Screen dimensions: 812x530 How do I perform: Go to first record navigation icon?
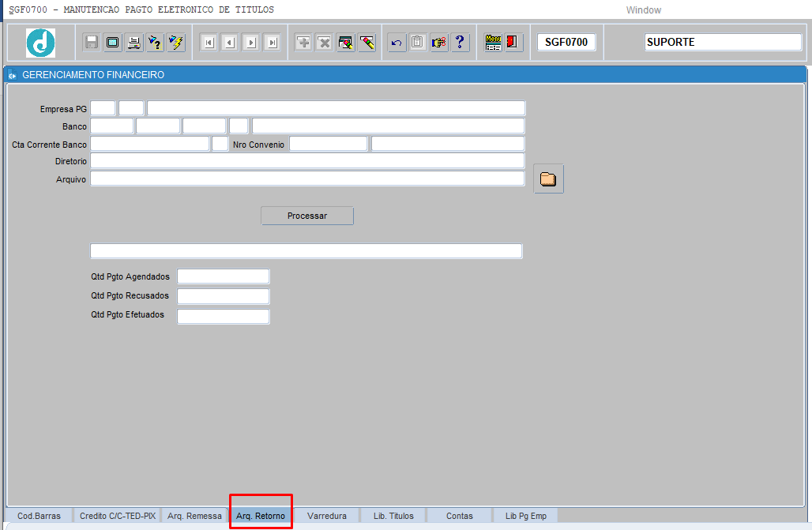pyautogui.click(x=209, y=43)
